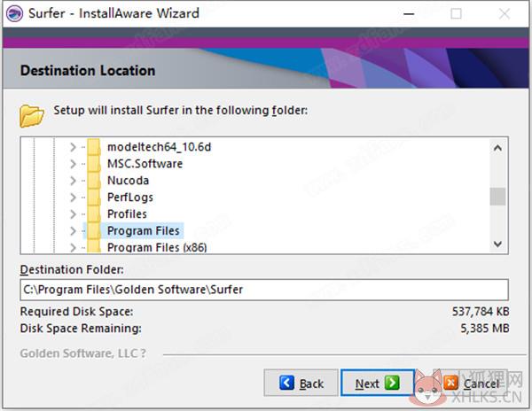532x411 pixels.
Task: Expand the MSC.Software folder node
Action: coord(73,164)
